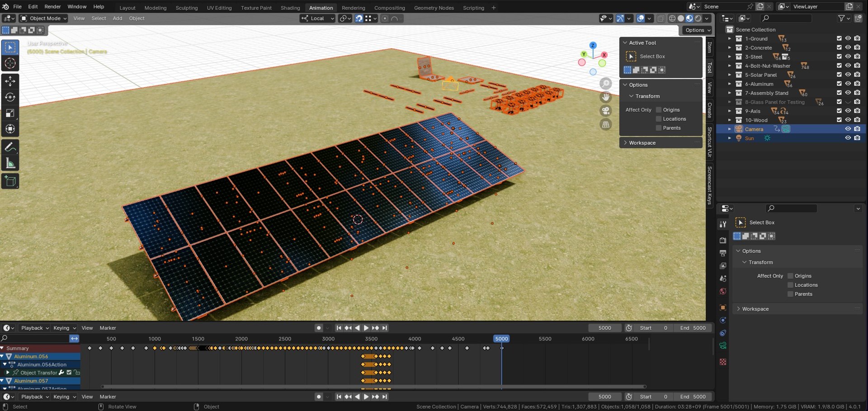Choose the Measure ruler tool
Screen dimensions: 868x411
[x=10, y=163]
